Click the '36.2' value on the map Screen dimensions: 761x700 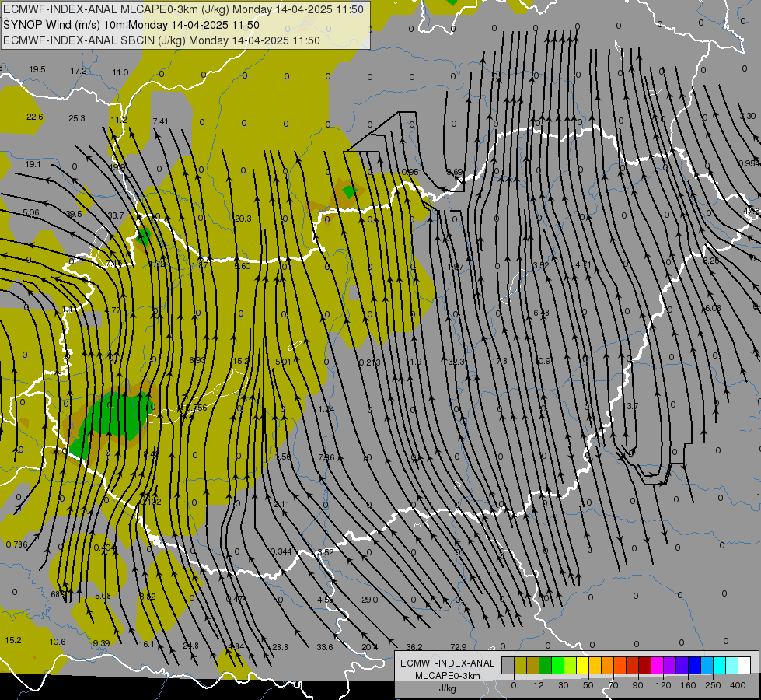click(x=414, y=647)
